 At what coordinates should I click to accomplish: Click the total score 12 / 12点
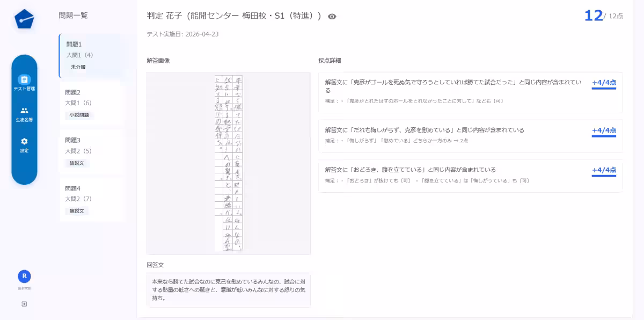(x=603, y=16)
